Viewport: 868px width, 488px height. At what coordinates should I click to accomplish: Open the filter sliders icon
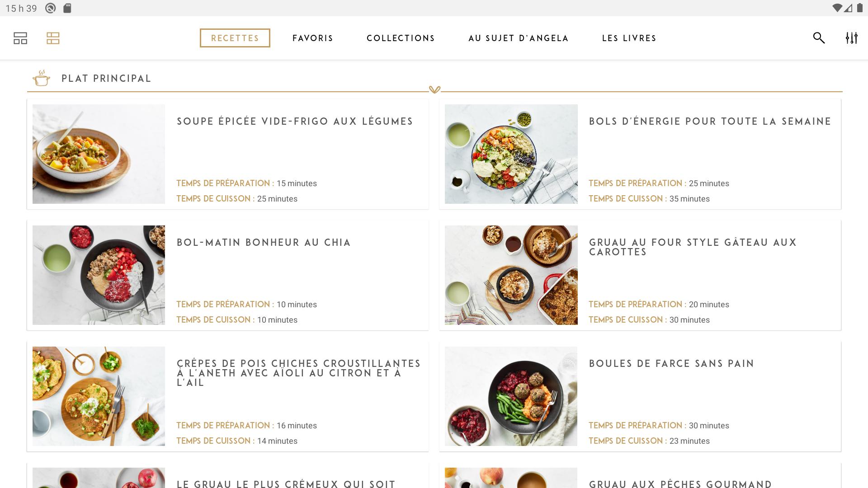point(852,38)
